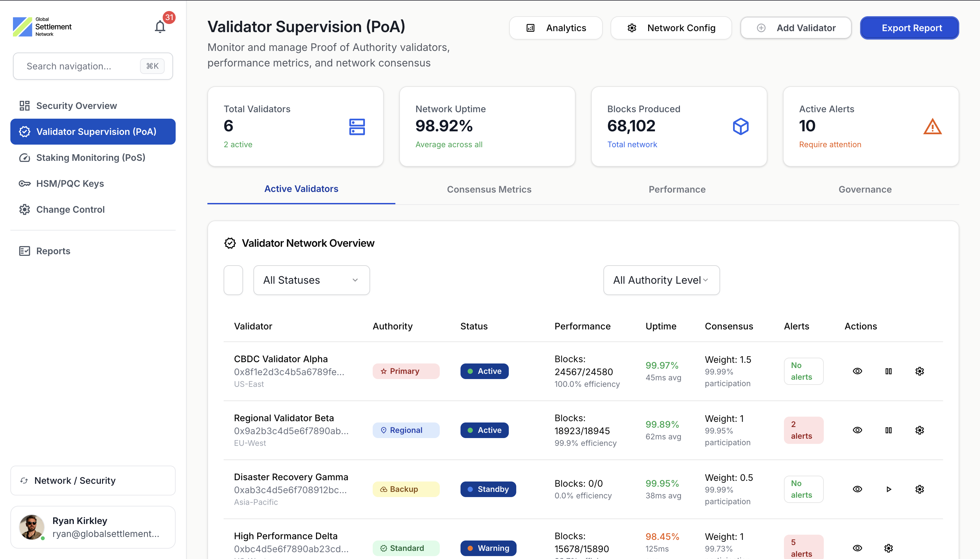Pause the CBDC Validator Alpha node

tap(888, 371)
